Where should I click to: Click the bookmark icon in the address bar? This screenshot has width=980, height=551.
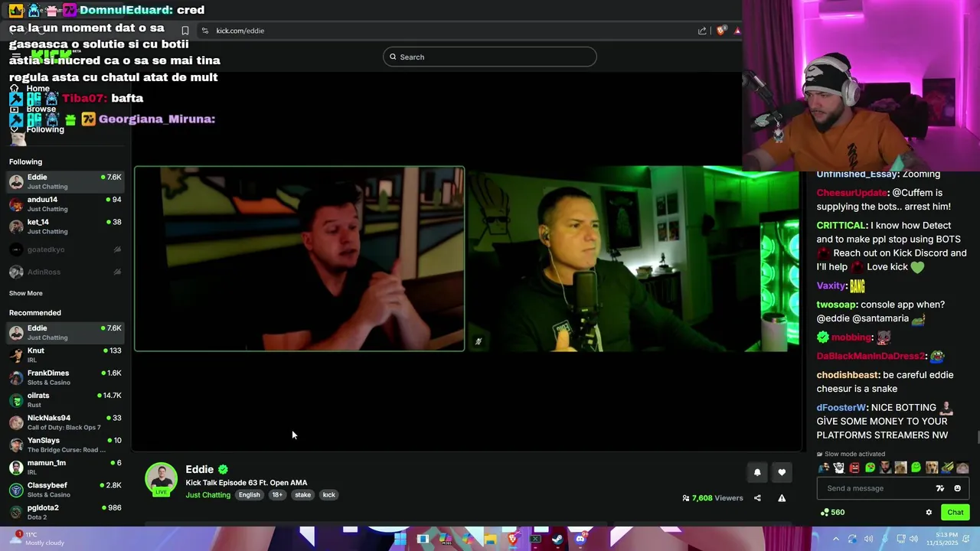(x=185, y=31)
